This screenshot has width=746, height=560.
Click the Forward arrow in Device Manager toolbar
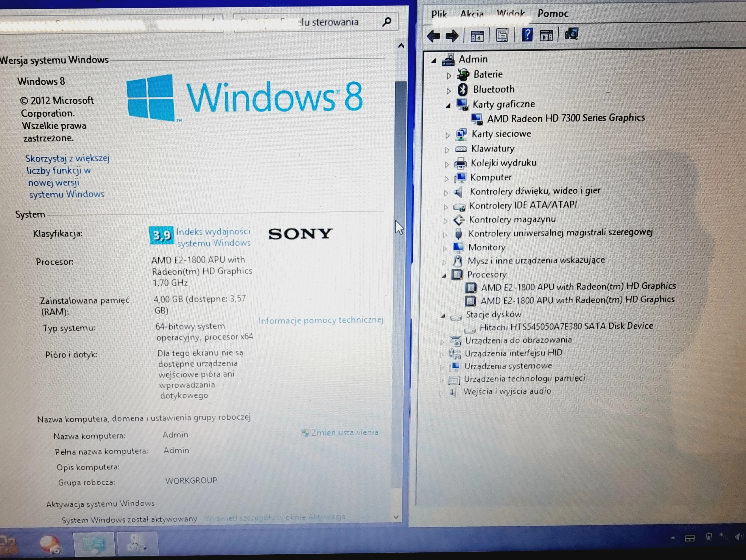pos(452,36)
